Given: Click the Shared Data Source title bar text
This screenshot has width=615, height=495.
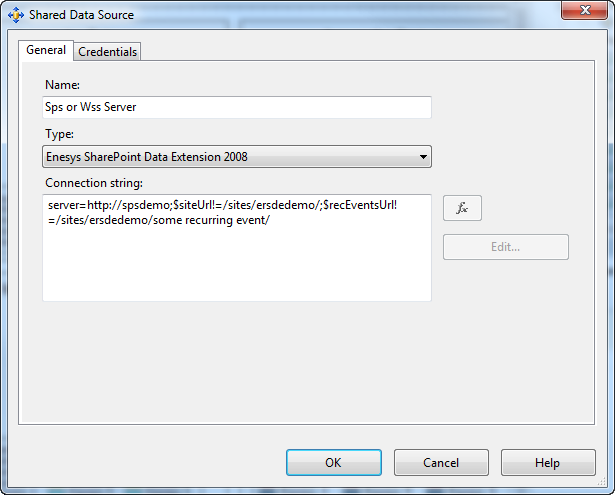Looking at the screenshot, I should (x=81, y=15).
